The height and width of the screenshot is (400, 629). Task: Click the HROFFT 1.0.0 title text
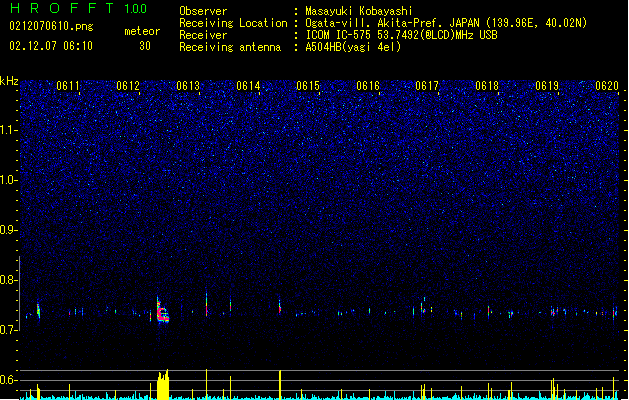(x=79, y=8)
